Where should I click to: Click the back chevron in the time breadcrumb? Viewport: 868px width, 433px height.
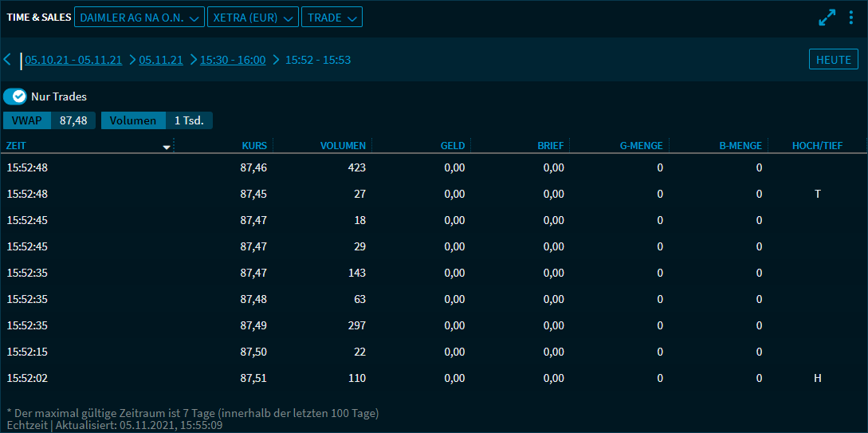pyautogui.click(x=7, y=60)
